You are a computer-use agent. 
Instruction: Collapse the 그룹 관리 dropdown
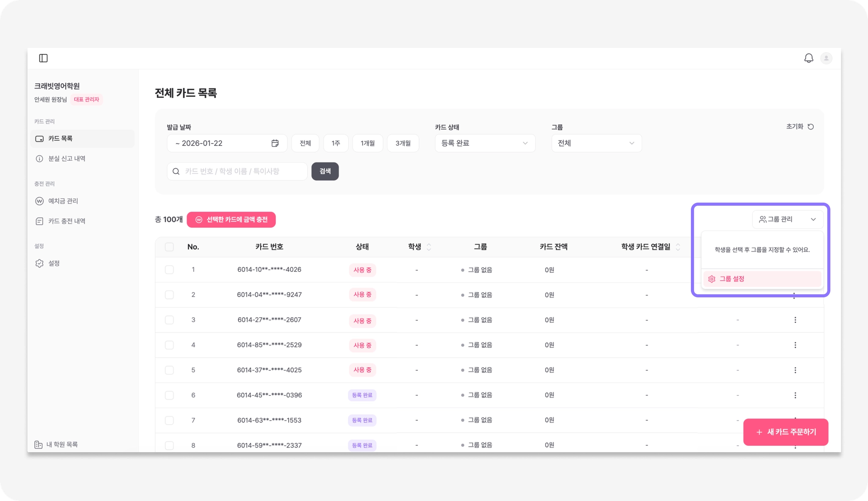click(x=787, y=219)
